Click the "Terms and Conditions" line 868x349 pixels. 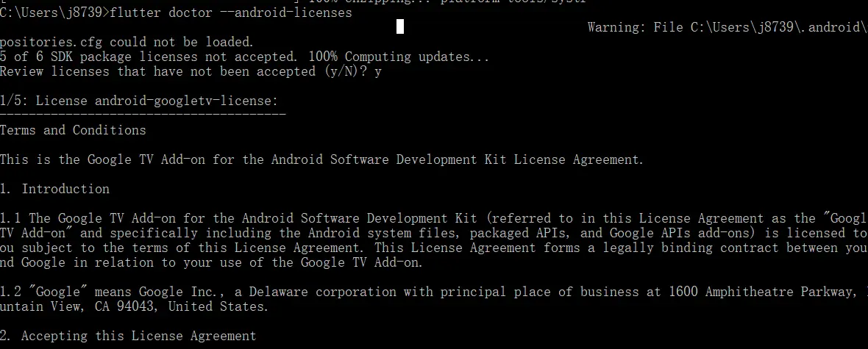(x=73, y=130)
